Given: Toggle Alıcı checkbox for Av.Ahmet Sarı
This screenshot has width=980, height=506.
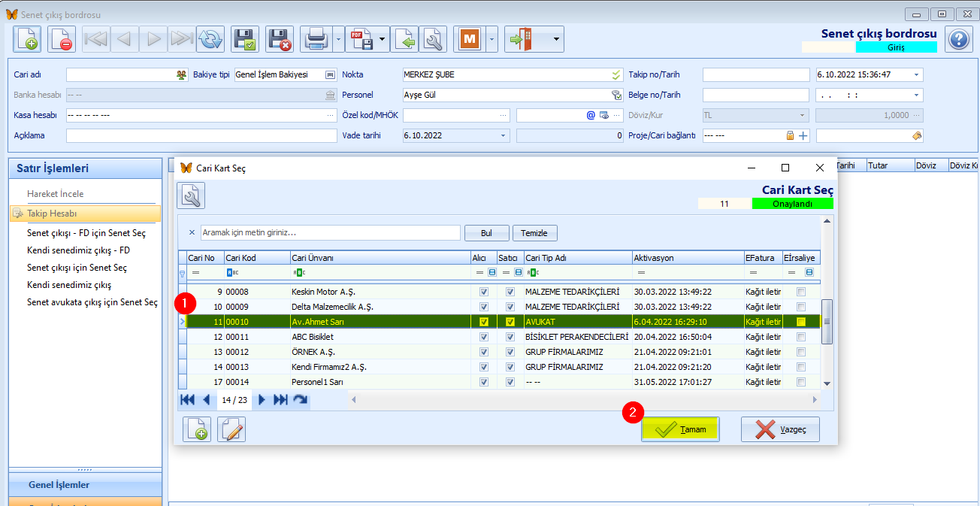Looking at the screenshot, I should pyautogui.click(x=484, y=322).
